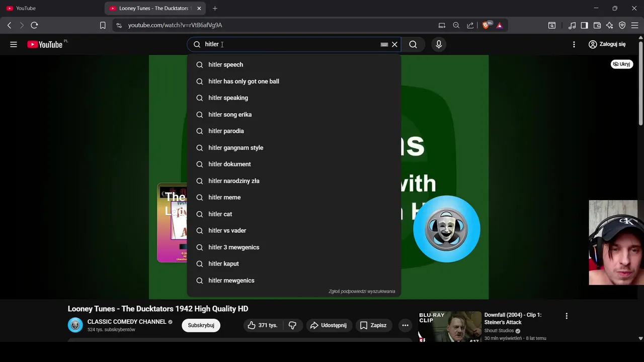Choose suggestion hitler narodziny zła
This screenshot has height=362, width=644.
coord(294,180)
